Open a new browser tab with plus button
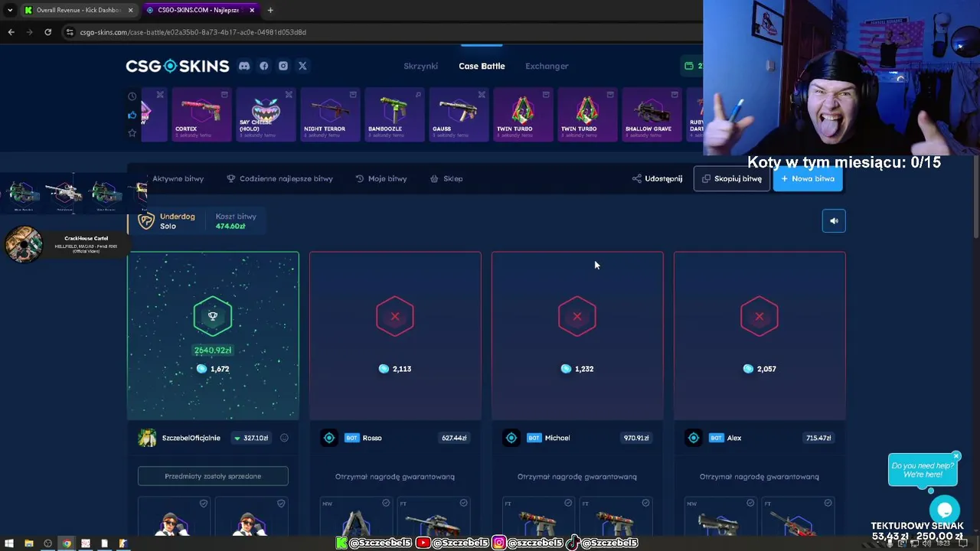The width and height of the screenshot is (980, 551). (x=270, y=10)
